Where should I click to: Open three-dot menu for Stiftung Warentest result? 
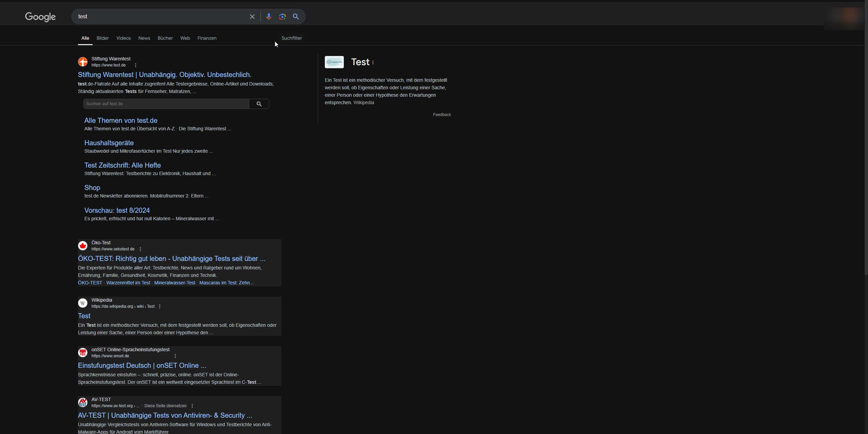click(x=136, y=65)
